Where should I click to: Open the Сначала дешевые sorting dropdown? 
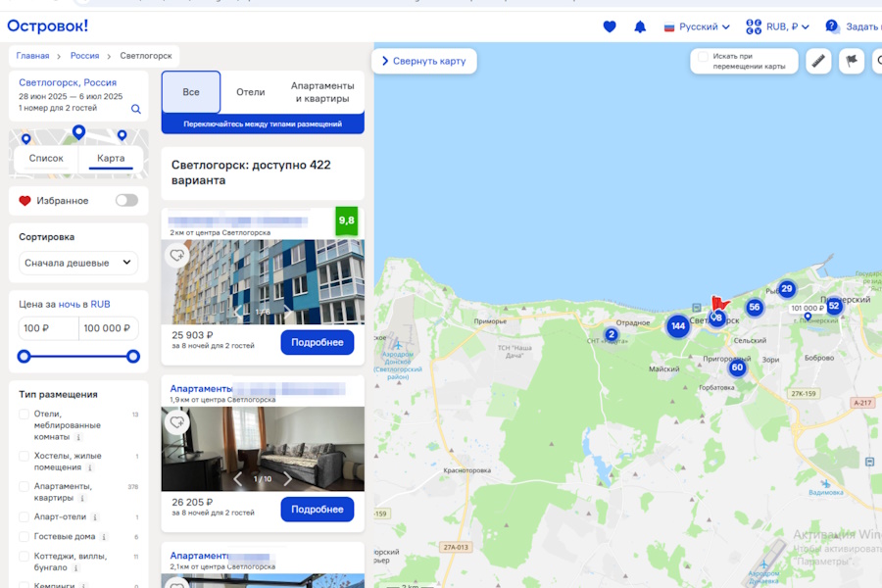click(x=78, y=263)
